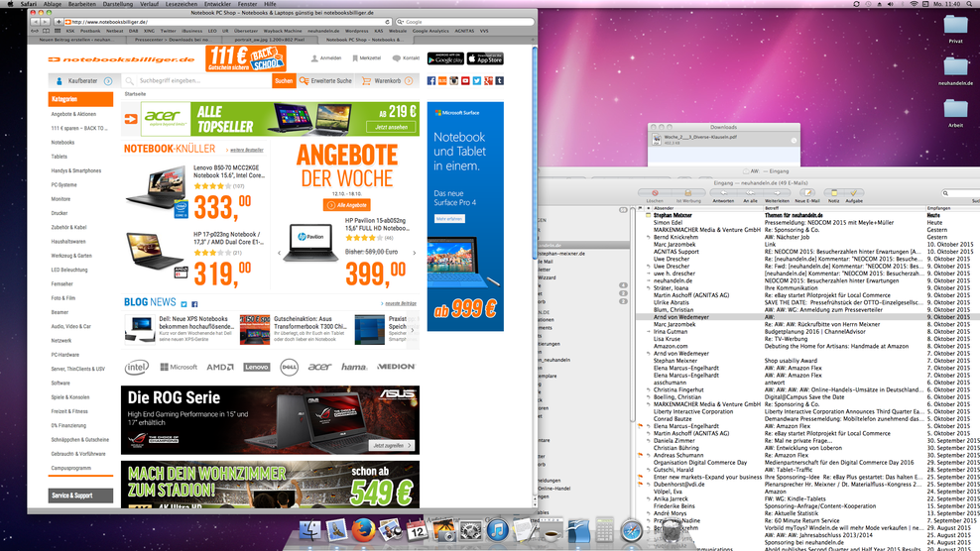Screen dimensions: 980x551
Task: Open Erweiterte Suche options
Action: pyautogui.click(x=325, y=80)
